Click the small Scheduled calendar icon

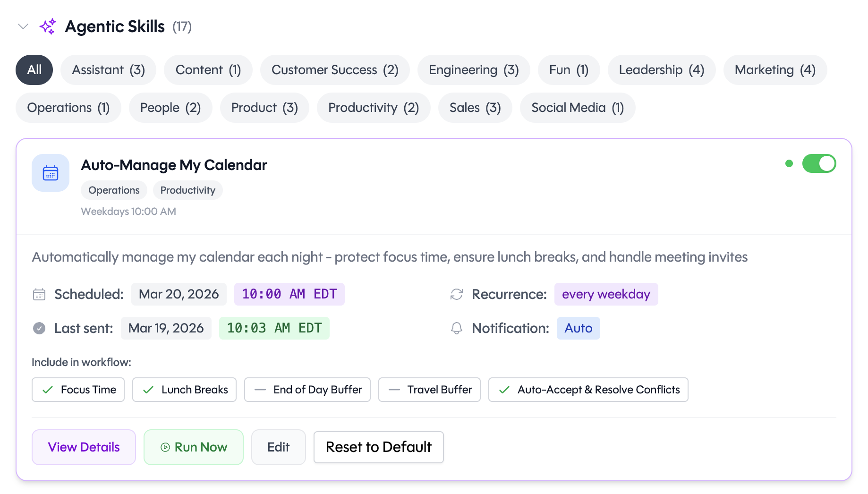coord(39,294)
